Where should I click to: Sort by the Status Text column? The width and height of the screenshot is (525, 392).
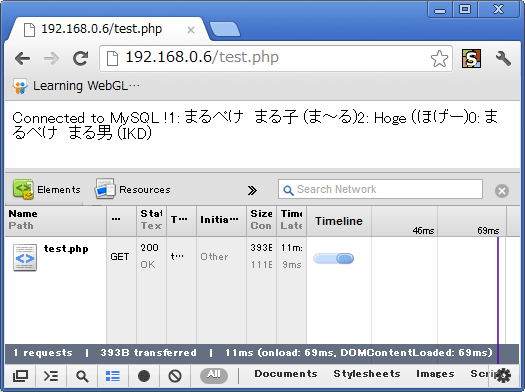coord(151,221)
